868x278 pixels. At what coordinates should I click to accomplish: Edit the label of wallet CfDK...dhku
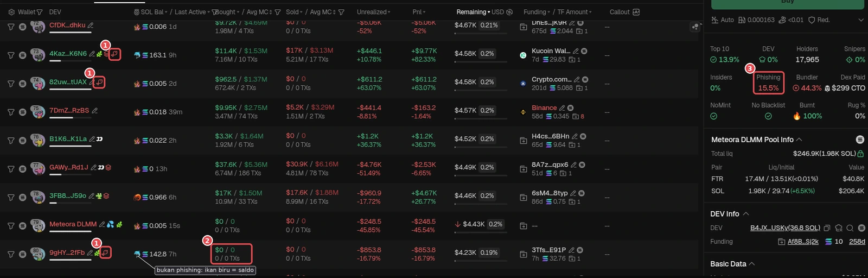pos(91,25)
